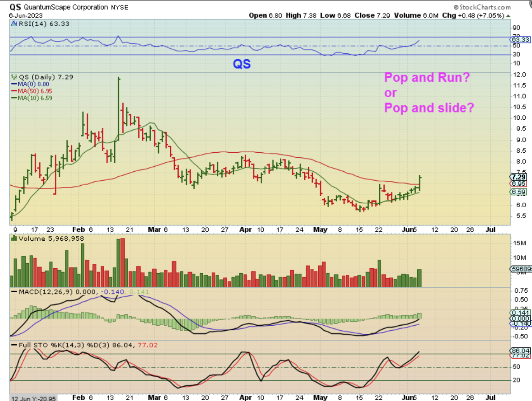The height and width of the screenshot is (401, 532).
Task: Click the large blue QS annotation
Action: [242, 64]
